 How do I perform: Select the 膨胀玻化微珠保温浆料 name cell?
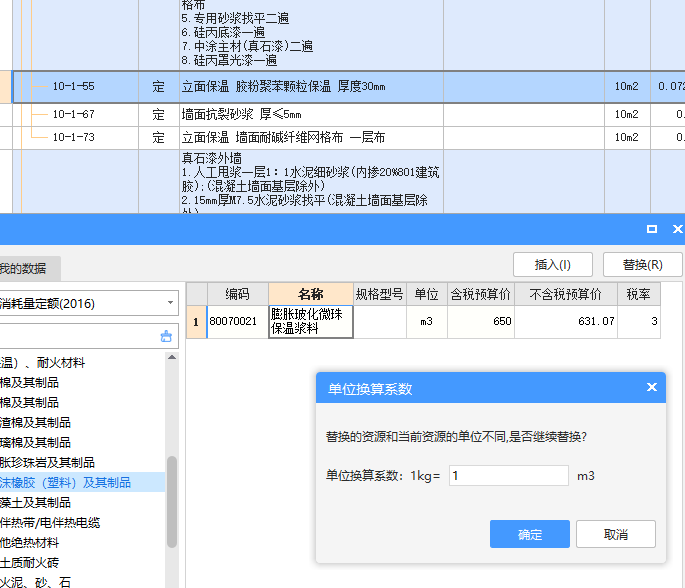point(311,322)
